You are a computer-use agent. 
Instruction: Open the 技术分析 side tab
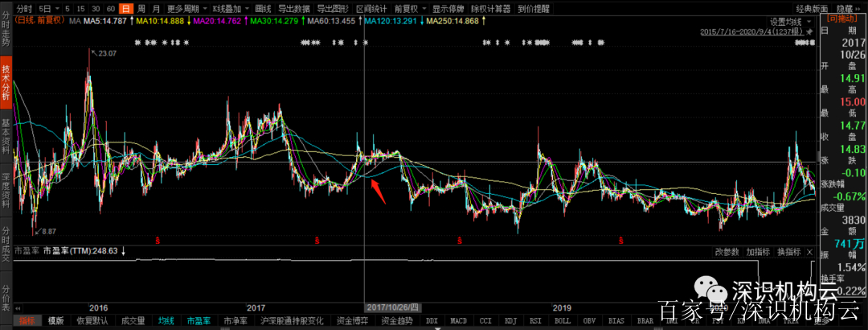pyautogui.click(x=6, y=85)
